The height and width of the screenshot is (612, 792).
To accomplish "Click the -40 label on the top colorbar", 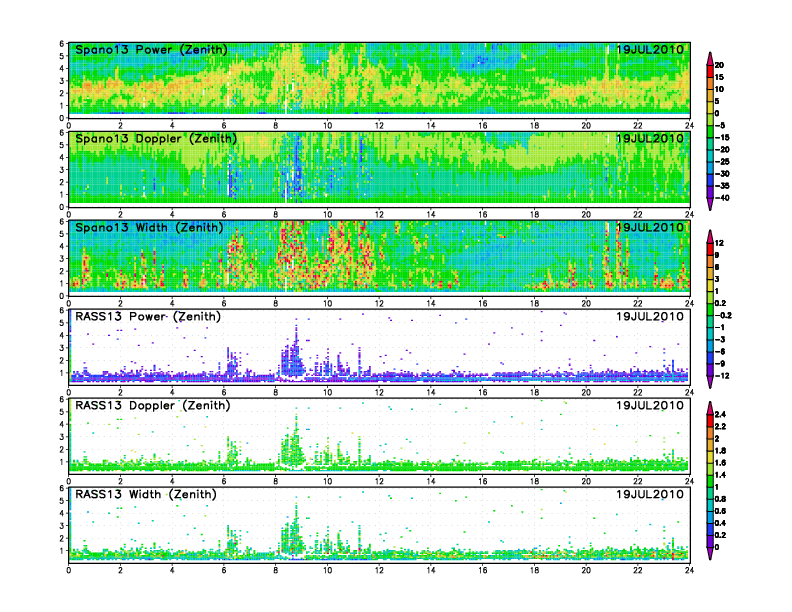I will coord(722,198).
